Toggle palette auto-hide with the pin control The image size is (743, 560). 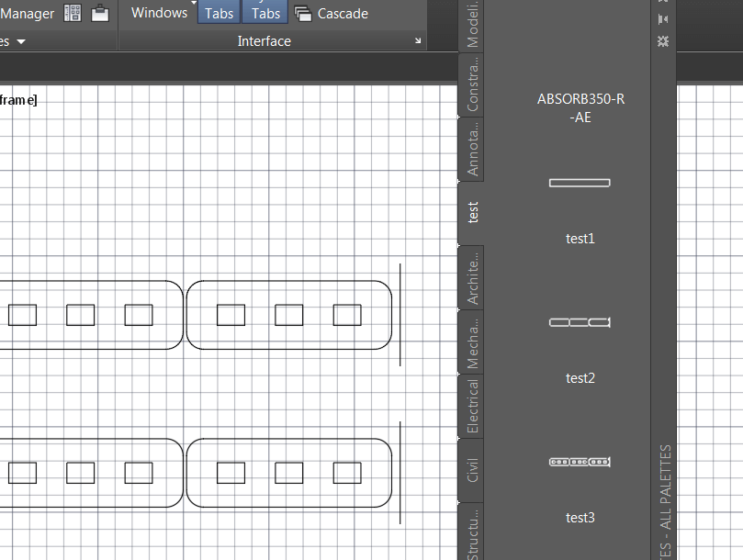pyautogui.click(x=662, y=17)
